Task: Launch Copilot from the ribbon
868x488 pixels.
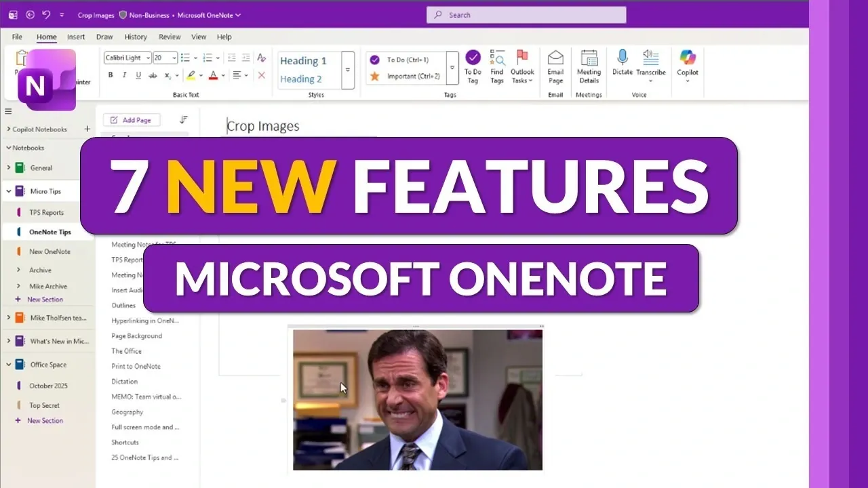Action: click(x=688, y=64)
